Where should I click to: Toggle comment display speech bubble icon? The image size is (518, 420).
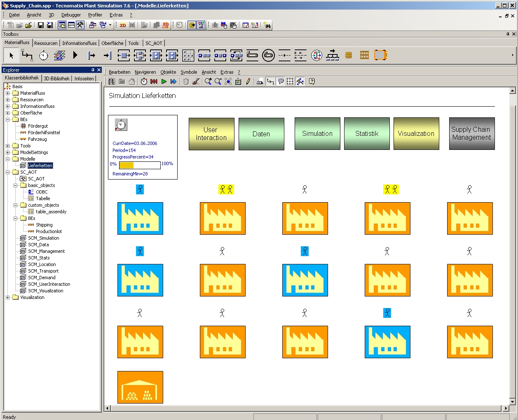click(281, 82)
